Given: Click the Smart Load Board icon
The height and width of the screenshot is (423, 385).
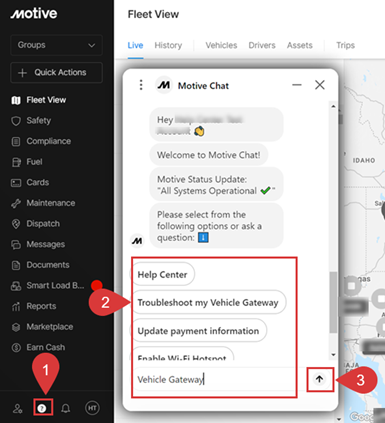Looking at the screenshot, I should coord(16,286).
